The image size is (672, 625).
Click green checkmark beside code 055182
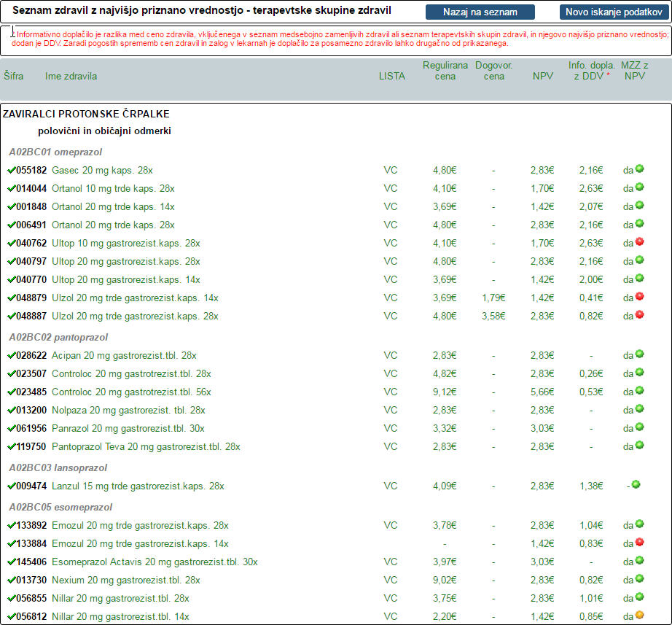(x=11, y=170)
